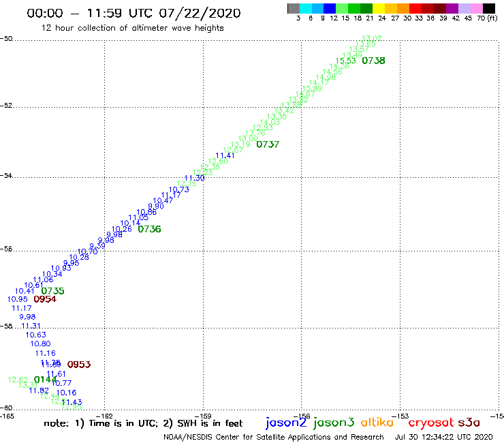
Task: Select the 0736 time marker
Action: pyautogui.click(x=149, y=230)
